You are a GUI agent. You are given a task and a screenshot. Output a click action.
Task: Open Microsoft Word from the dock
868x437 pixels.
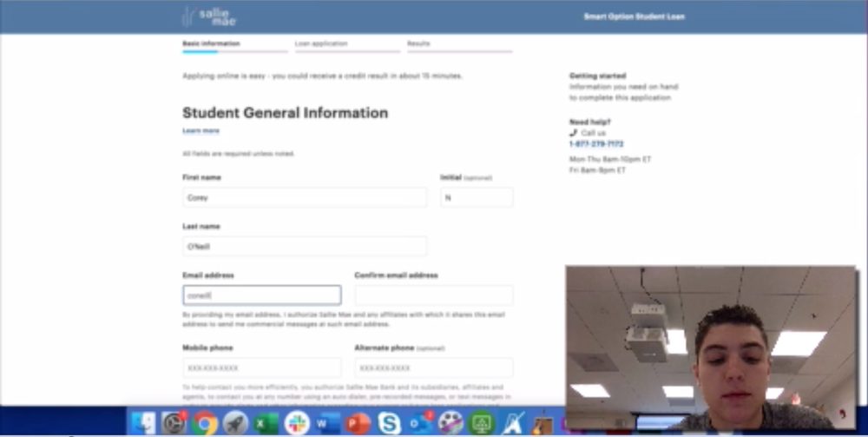coord(328,424)
